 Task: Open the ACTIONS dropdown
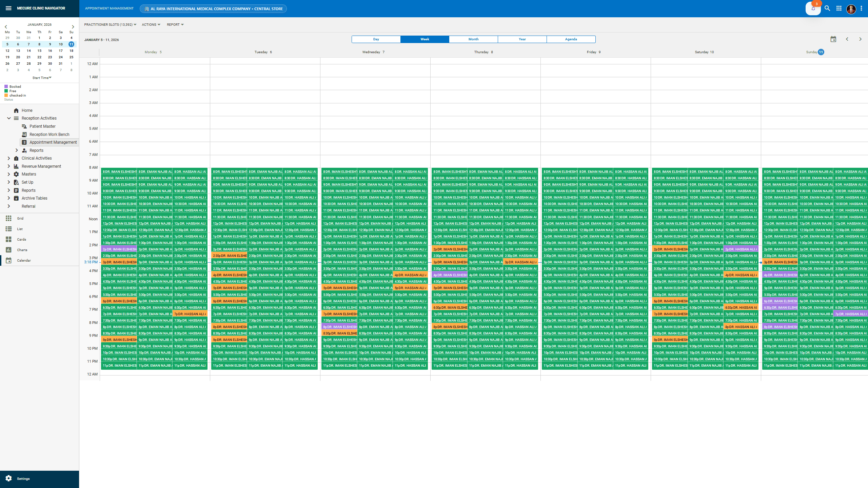coord(151,24)
